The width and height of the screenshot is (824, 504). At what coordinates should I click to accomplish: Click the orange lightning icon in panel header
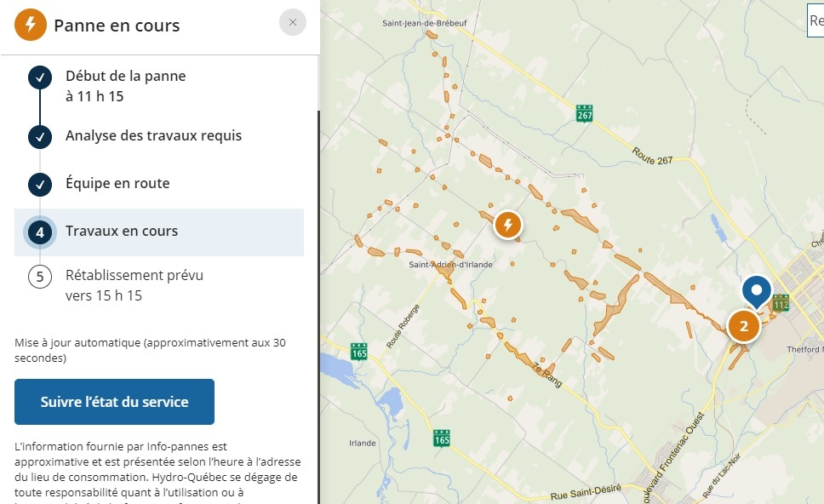click(30, 24)
